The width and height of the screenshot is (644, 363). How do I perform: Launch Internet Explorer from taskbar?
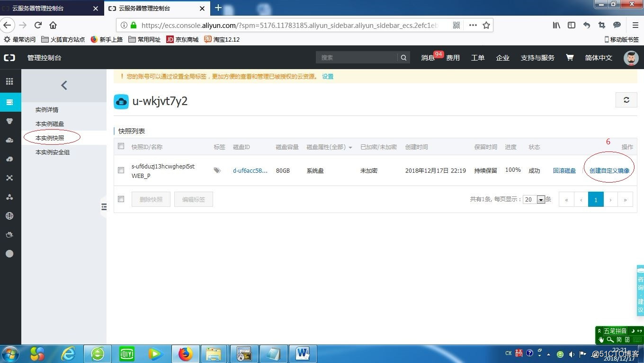click(x=69, y=354)
